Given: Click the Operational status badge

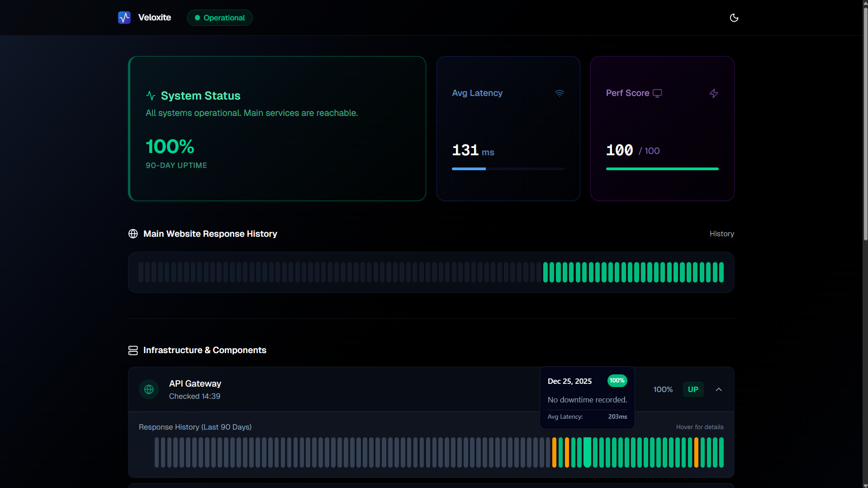Looking at the screenshot, I should click(219, 18).
